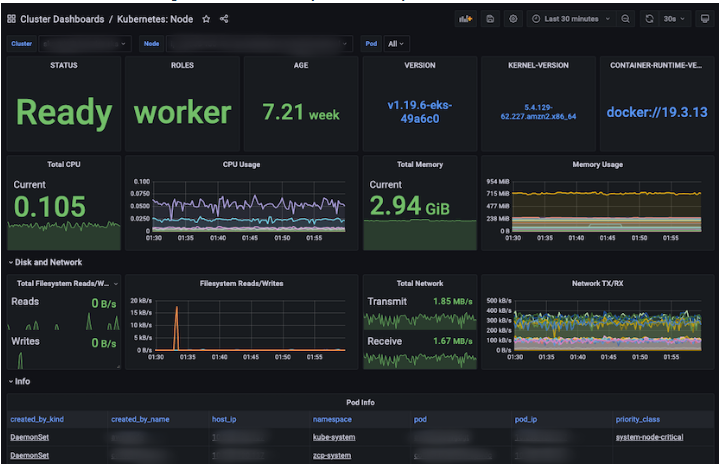Open the Last 30 minutes time picker

[x=571, y=19]
